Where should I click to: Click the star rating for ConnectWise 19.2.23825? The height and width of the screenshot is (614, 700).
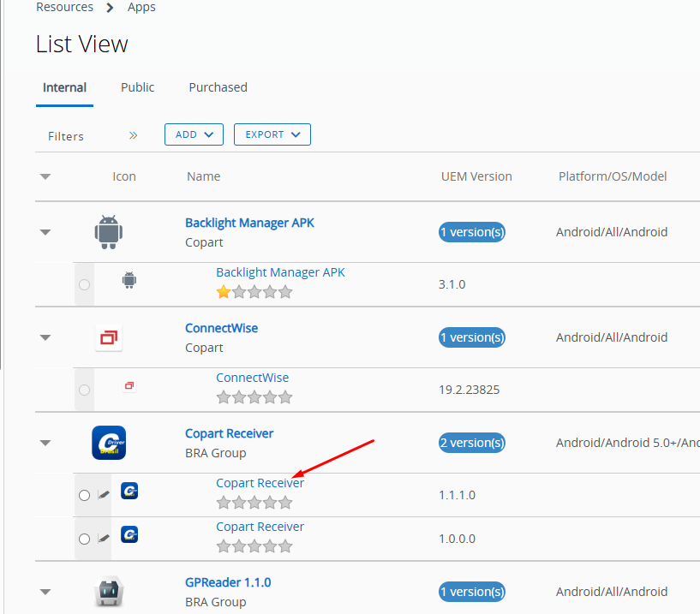[254, 397]
